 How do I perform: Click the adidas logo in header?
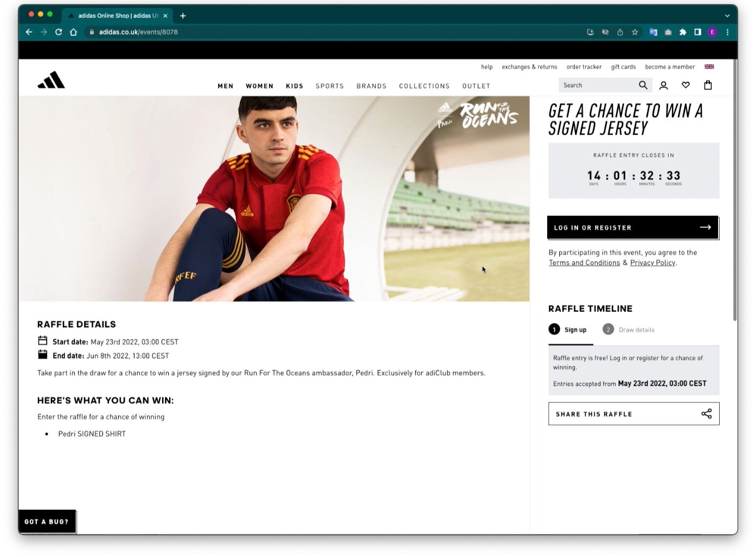click(51, 80)
